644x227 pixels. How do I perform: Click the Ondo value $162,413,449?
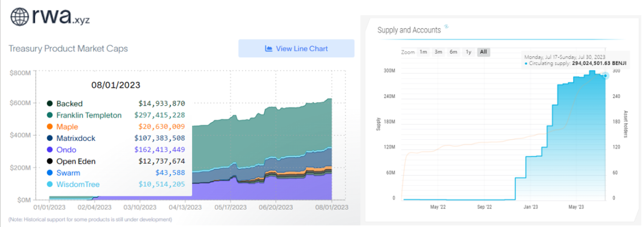160,150
